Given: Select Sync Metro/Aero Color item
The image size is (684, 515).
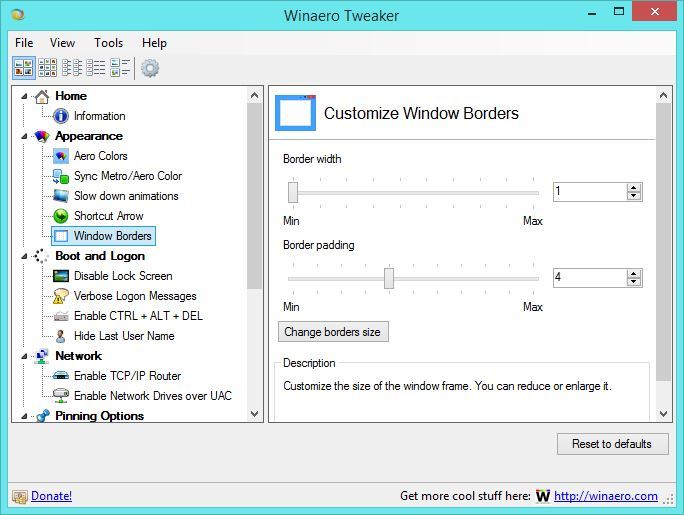Looking at the screenshot, I should coord(128,176).
